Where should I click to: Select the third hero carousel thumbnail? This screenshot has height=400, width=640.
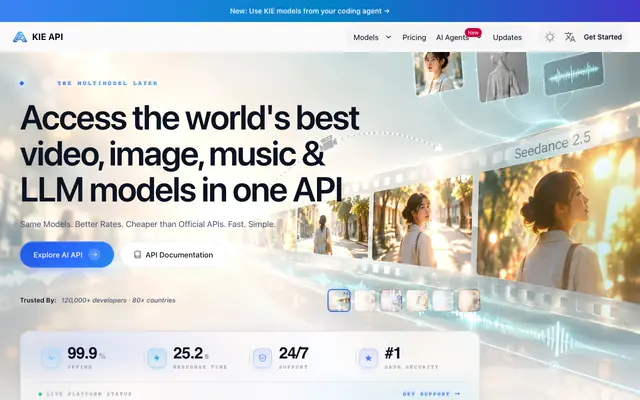tap(391, 300)
